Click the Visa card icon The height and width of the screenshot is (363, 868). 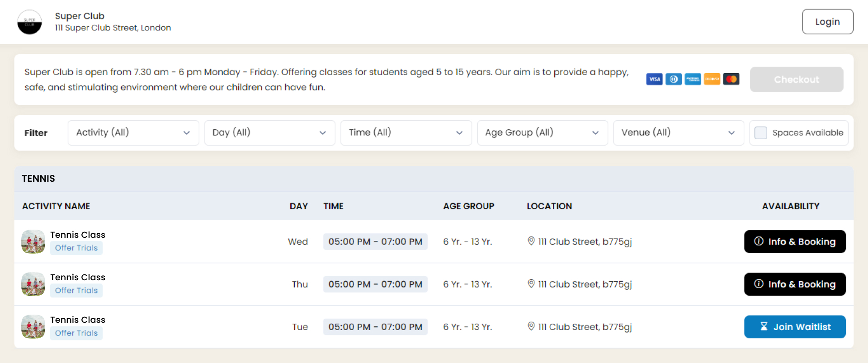(654, 79)
